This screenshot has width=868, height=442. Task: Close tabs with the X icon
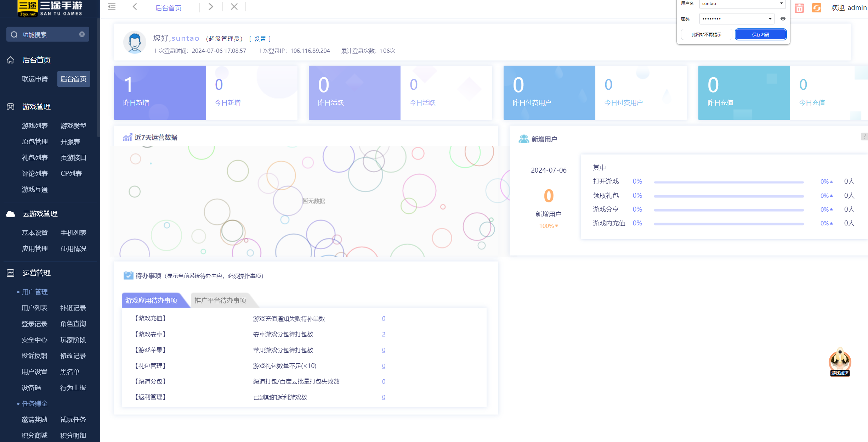pyautogui.click(x=234, y=7)
